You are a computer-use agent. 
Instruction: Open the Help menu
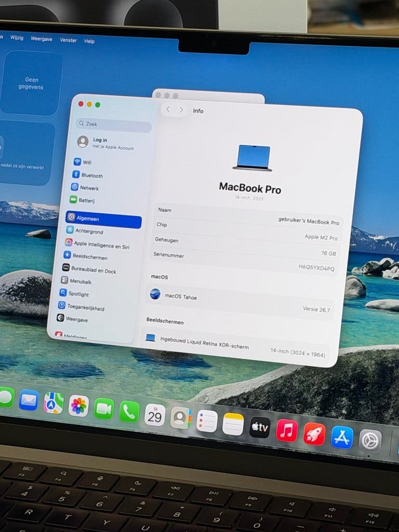click(x=89, y=41)
